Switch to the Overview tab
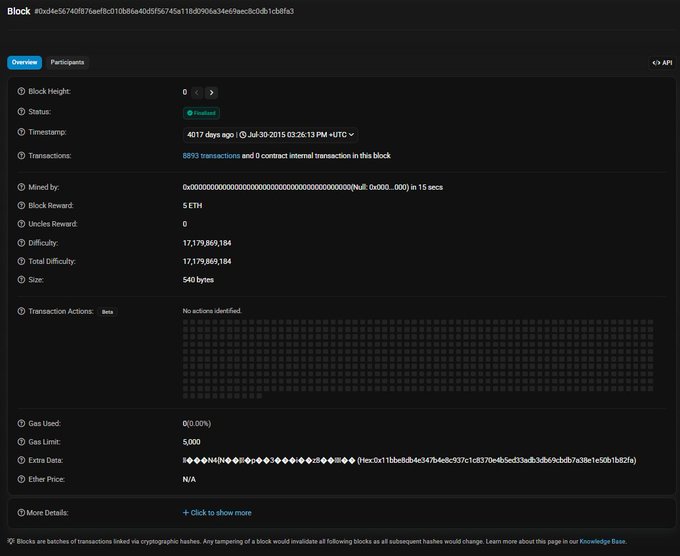Image resolution: width=680 pixels, height=556 pixels. pyautogui.click(x=24, y=62)
